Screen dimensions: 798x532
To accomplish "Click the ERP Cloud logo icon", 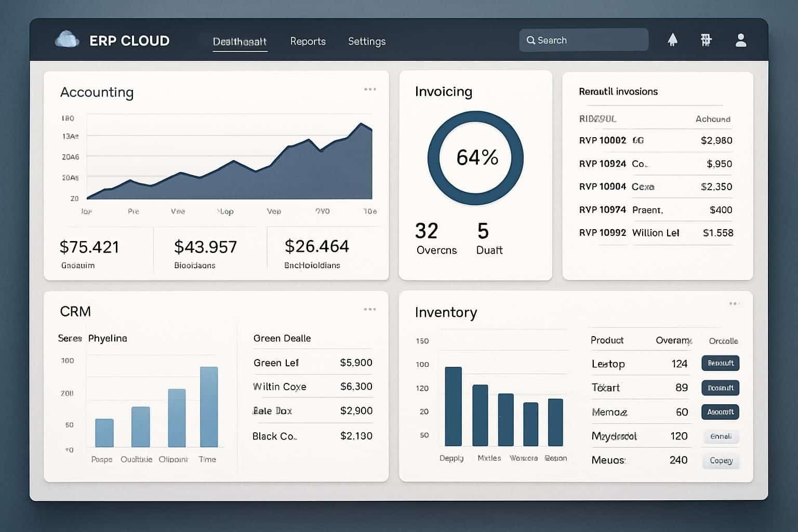I will [67, 40].
